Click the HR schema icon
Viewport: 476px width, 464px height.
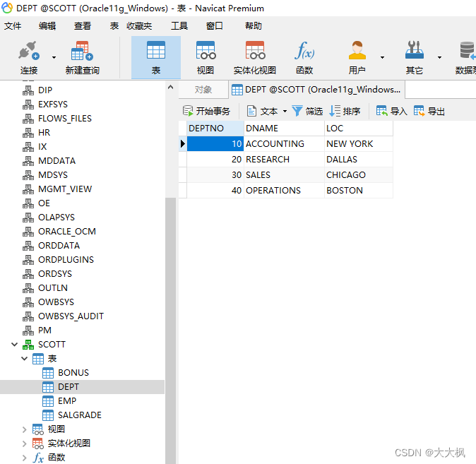coord(28,133)
